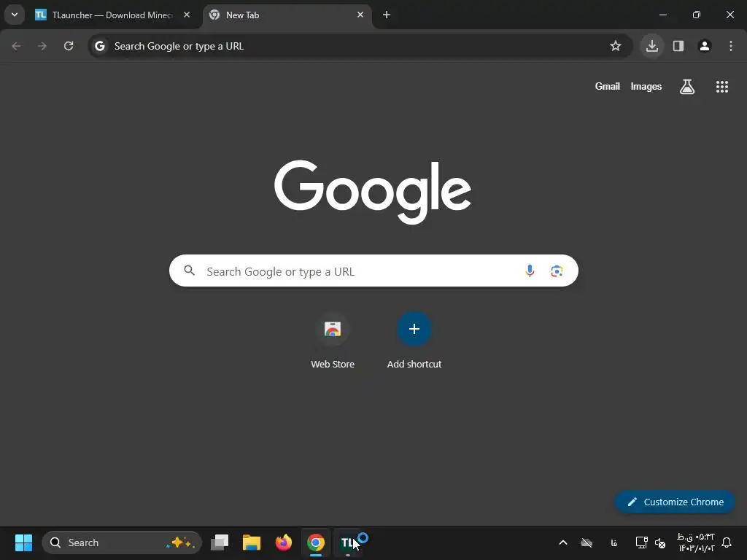Click the Chrome taskbar icon
Image resolution: width=747 pixels, height=560 pixels.
pos(315,542)
